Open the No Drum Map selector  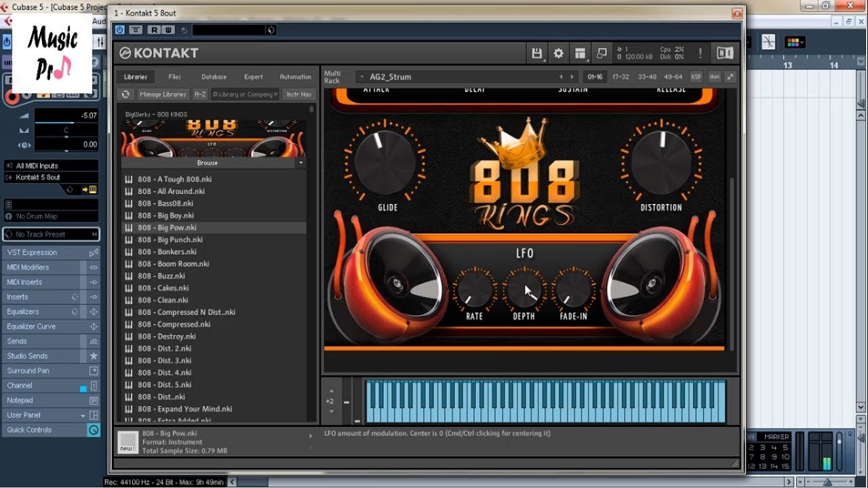(x=52, y=216)
